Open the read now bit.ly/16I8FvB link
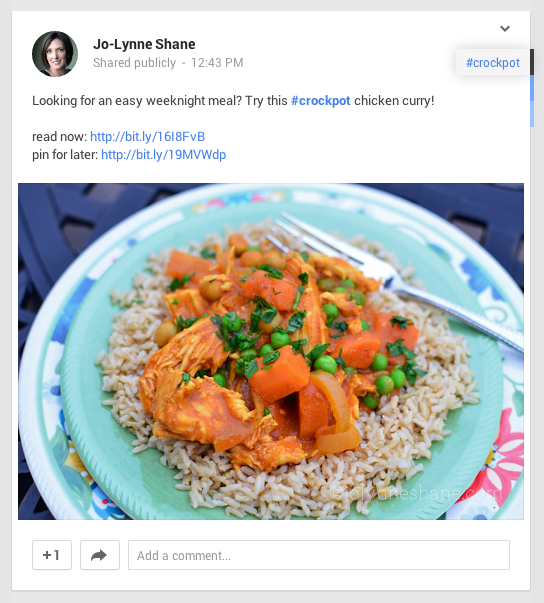 click(x=148, y=137)
